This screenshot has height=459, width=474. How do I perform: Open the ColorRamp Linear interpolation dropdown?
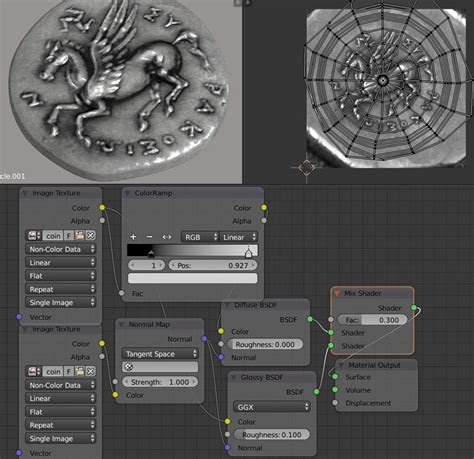click(x=239, y=237)
